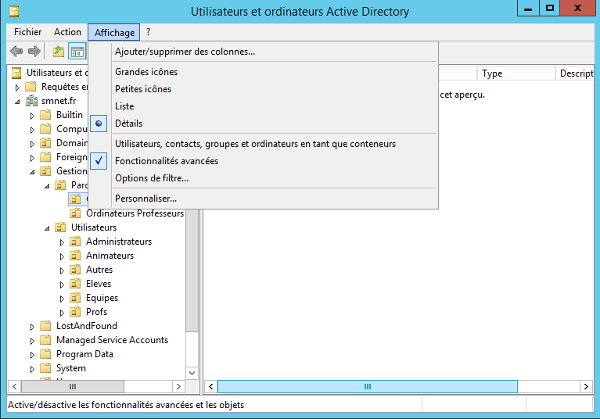Click the console icon in title bar
The height and width of the screenshot is (419, 600).
pyautogui.click(x=14, y=11)
